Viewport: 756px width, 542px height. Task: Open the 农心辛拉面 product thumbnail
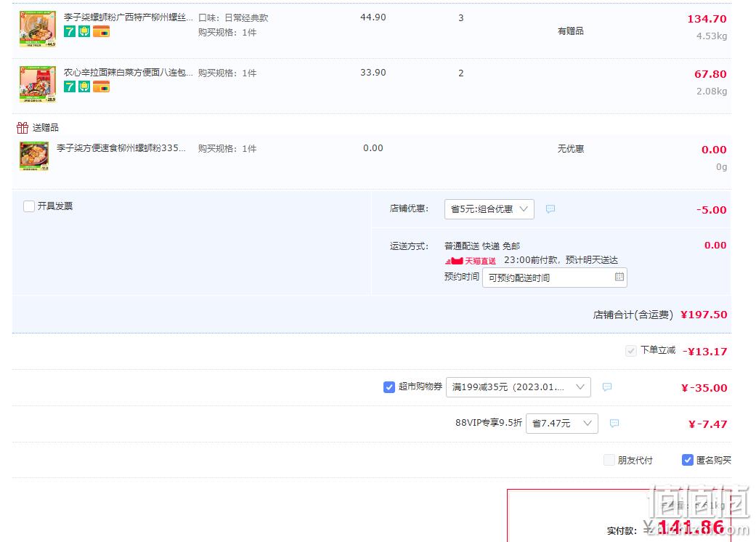pos(38,84)
